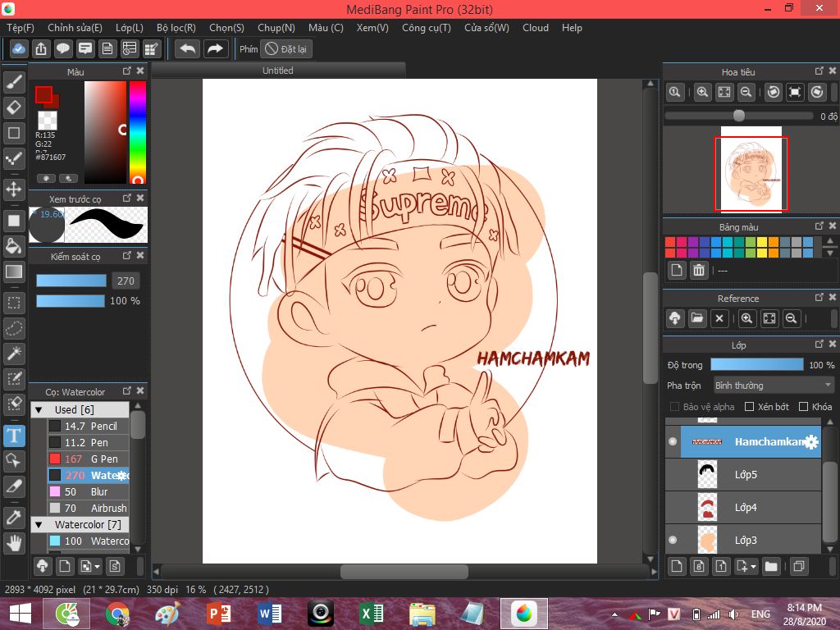This screenshot has width=840, height=630.
Task: Click the Đặt lại reset button
Action: 286,48
